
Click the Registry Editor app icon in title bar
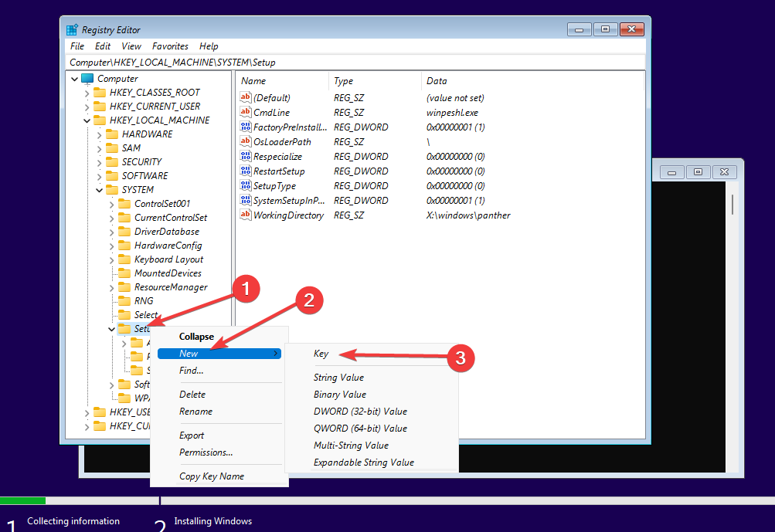pos(72,29)
